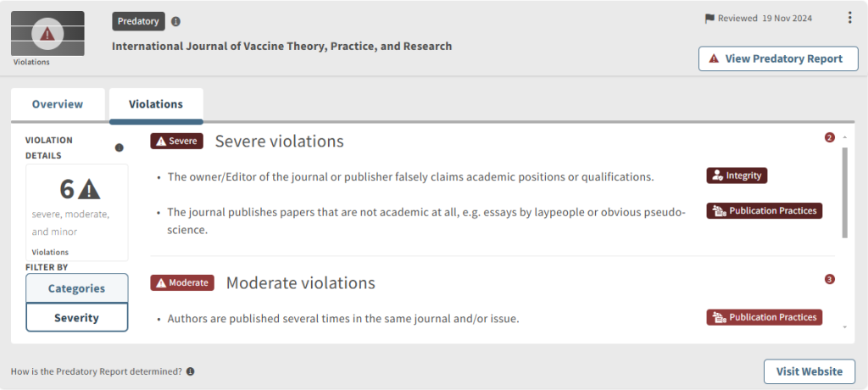Click the Reviewed flag icon
Viewport: 868px width, 390px height.
pyautogui.click(x=709, y=19)
